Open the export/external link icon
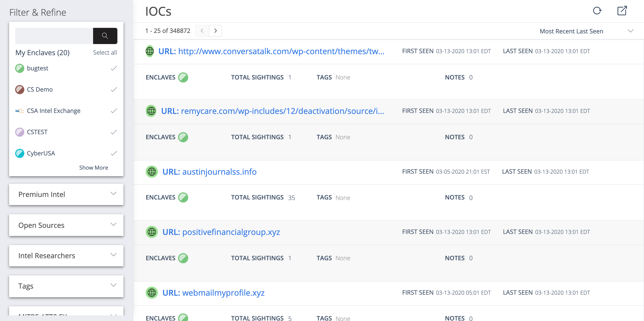 pyautogui.click(x=622, y=11)
